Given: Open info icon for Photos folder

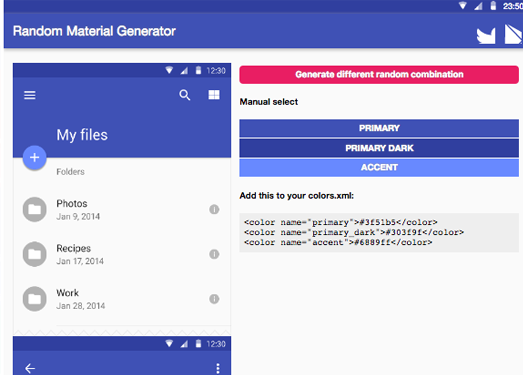Looking at the screenshot, I should (x=214, y=210).
